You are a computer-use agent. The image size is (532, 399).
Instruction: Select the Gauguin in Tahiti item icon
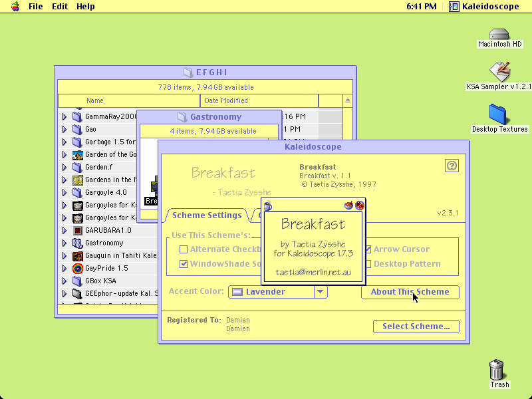click(x=78, y=255)
